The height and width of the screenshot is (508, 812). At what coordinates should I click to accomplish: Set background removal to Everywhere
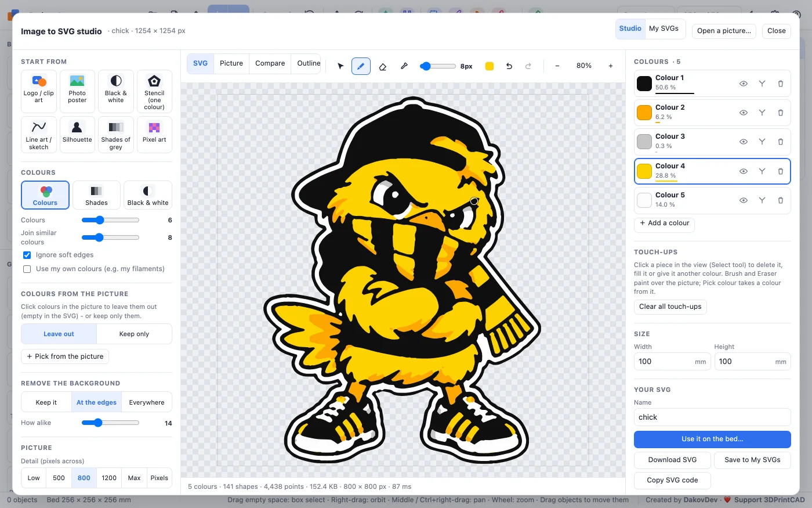point(147,402)
